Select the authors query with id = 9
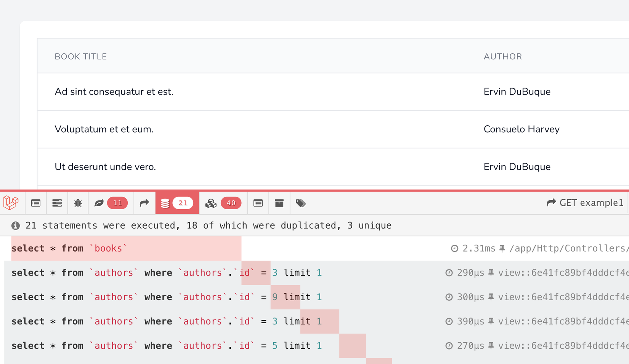This screenshot has height=364, width=629. click(167, 297)
